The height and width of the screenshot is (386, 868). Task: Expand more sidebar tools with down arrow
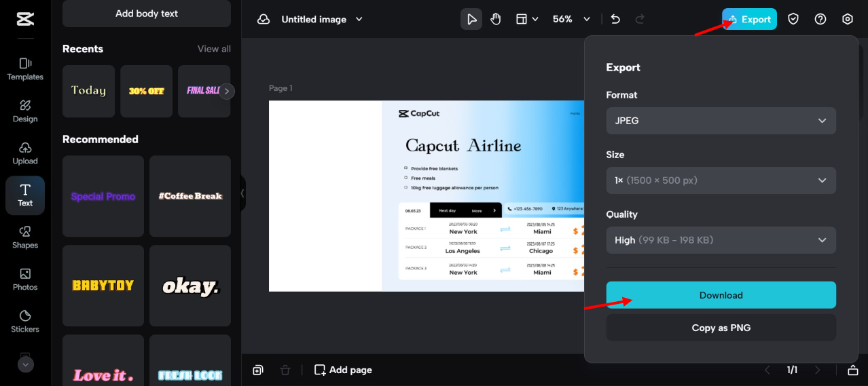[25, 364]
